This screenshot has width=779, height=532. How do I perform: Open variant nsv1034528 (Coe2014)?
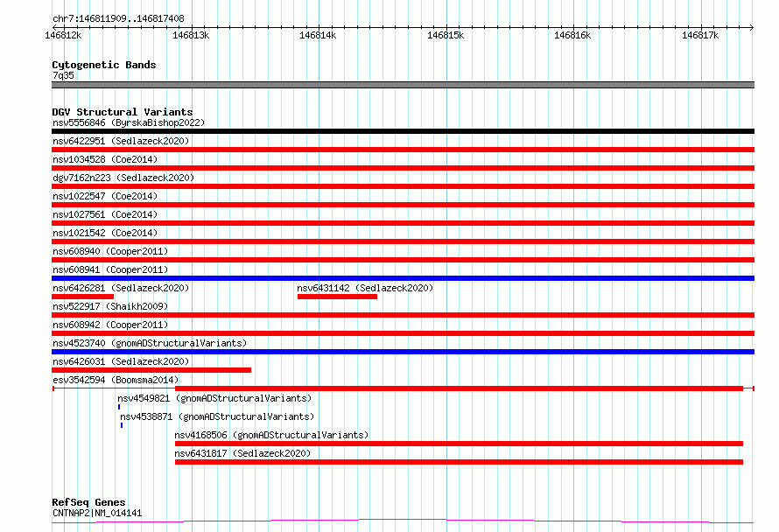click(104, 159)
